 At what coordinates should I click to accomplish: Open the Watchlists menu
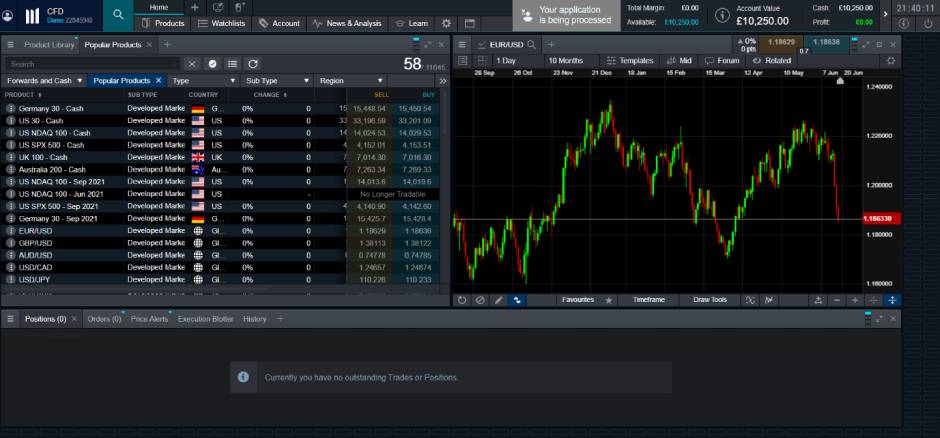(221, 23)
